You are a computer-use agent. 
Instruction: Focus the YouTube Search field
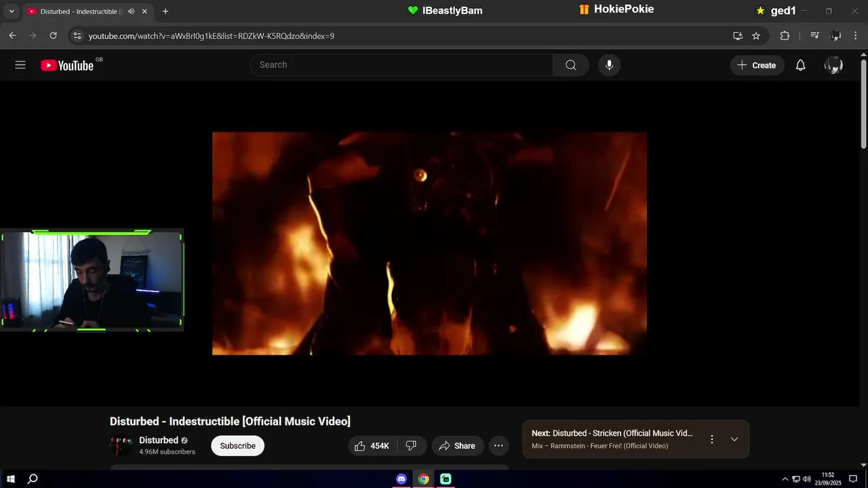(401, 65)
